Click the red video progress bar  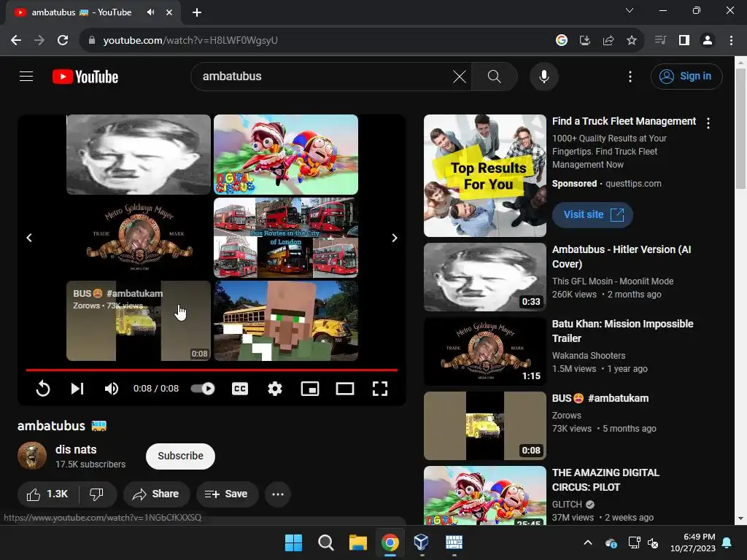click(212, 370)
